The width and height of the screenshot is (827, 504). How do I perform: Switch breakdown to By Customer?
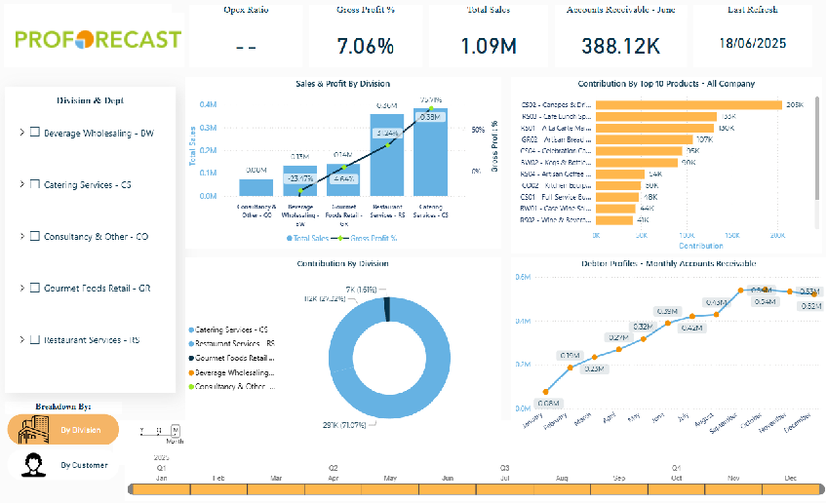point(84,465)
